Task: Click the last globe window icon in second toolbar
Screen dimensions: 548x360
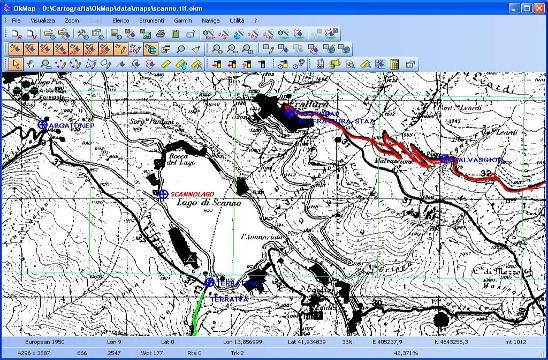Action: pyautogui.click(x=344, y=49)
